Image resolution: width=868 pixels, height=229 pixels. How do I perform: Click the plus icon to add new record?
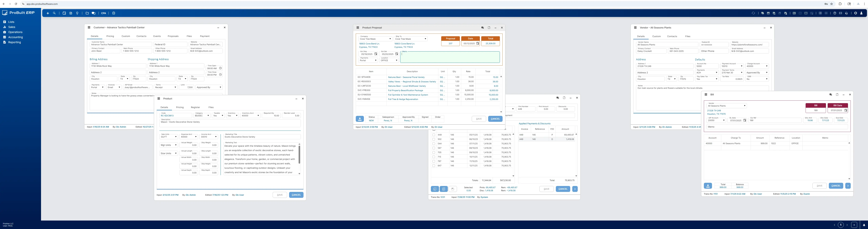click(48, 13)
